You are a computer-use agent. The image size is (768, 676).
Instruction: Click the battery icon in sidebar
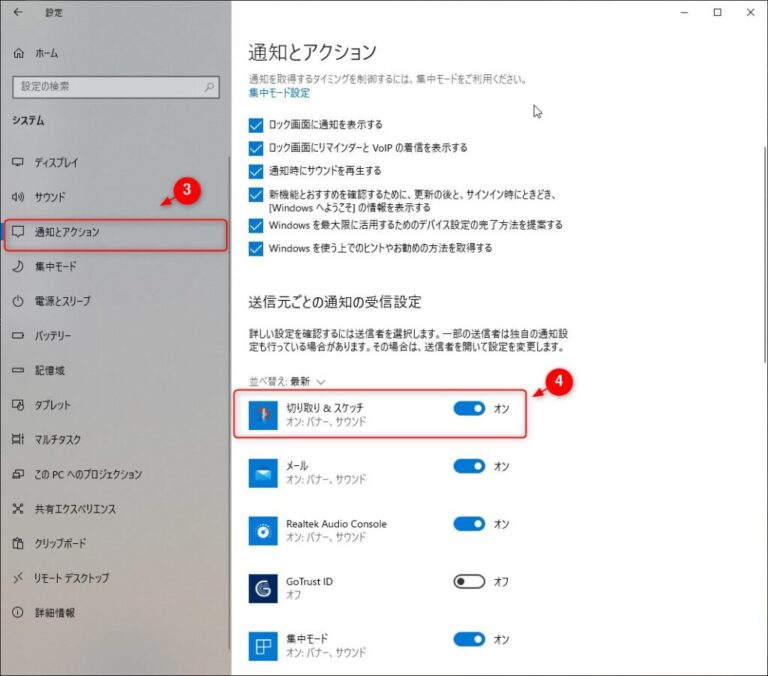coord(18,336)
